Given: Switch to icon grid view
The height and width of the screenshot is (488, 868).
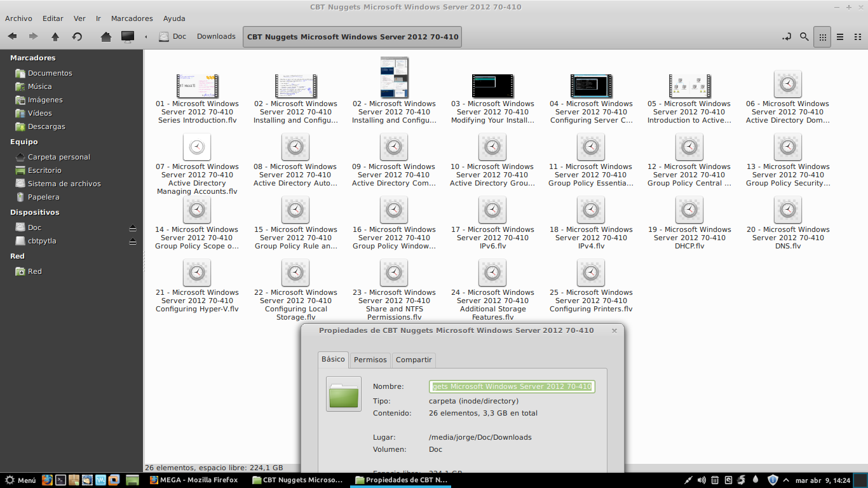Looking at the screenshot, I should coord(823,37).
